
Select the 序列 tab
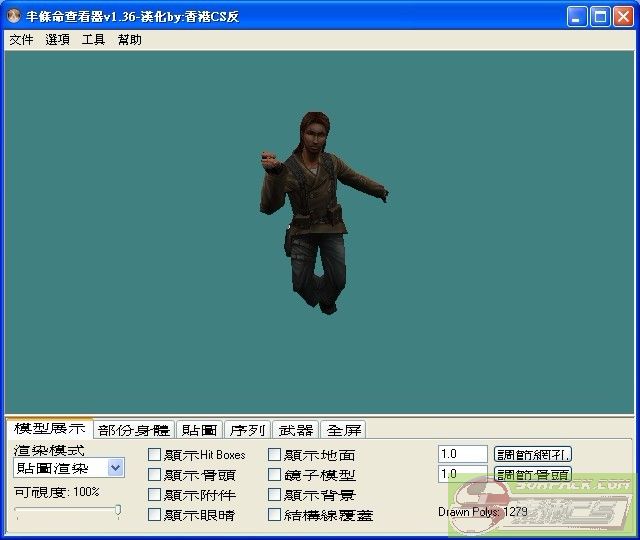coord(247,430)
